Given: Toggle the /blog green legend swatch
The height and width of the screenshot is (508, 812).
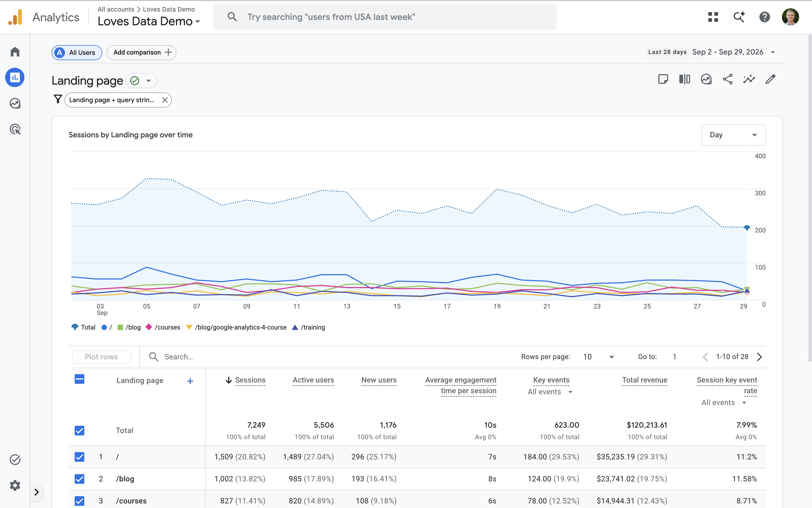Looking at the screenshot, I should pos(120,327).
